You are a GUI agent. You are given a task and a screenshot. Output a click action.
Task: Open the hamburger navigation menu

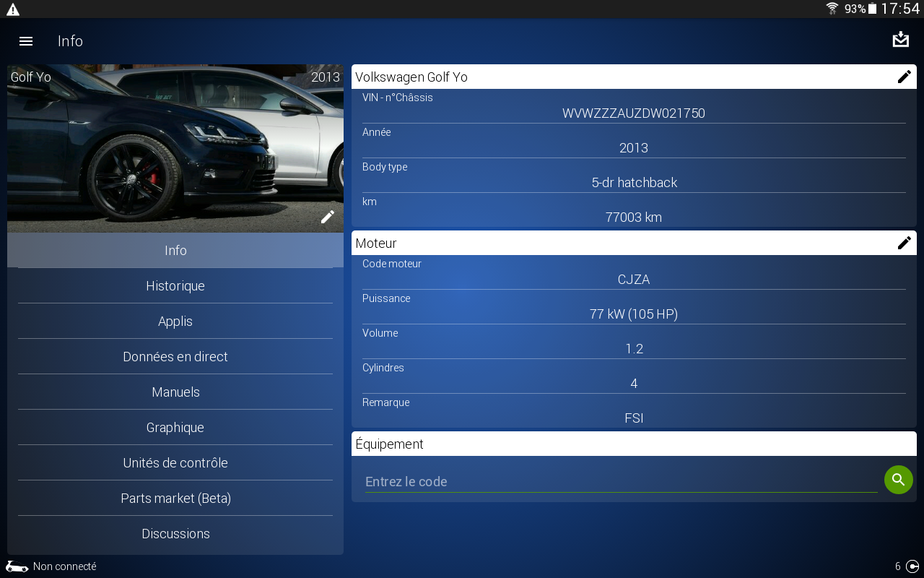[x=26, y=41]
